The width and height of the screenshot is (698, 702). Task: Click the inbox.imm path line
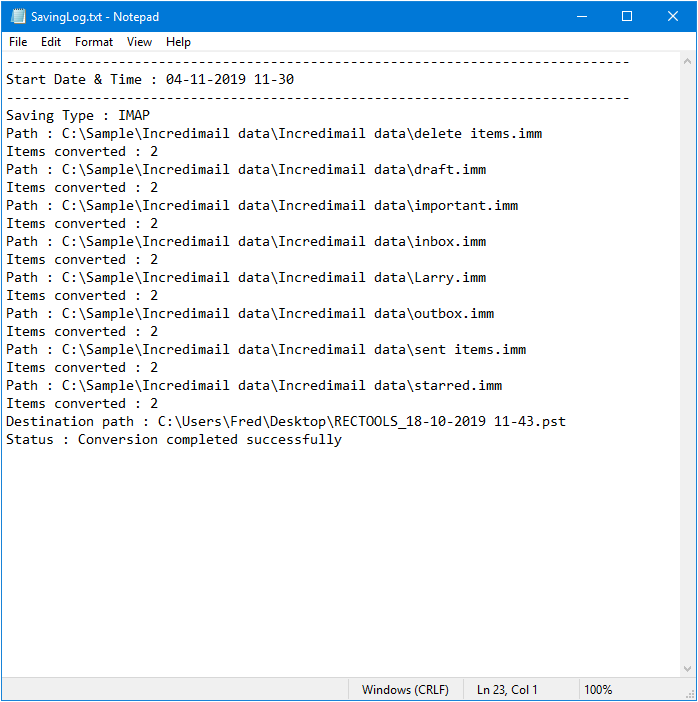[246, 241]
